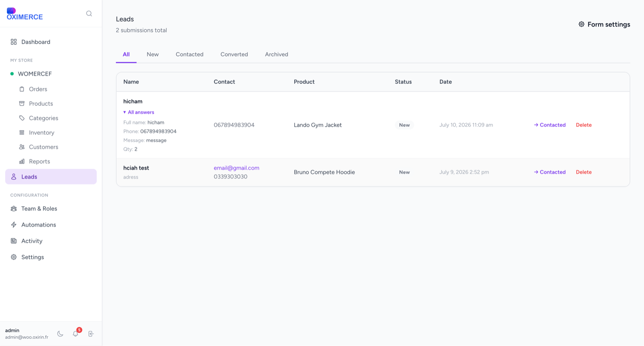Click the hciah test lead name
The image size is (644, 346).
coord(136,168)
